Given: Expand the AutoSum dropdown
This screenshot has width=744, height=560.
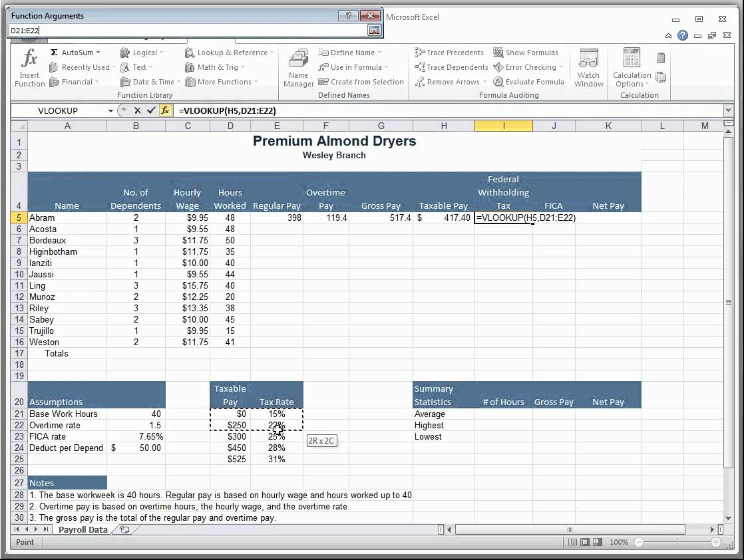Looking at the screenshot, I should 98,53.
